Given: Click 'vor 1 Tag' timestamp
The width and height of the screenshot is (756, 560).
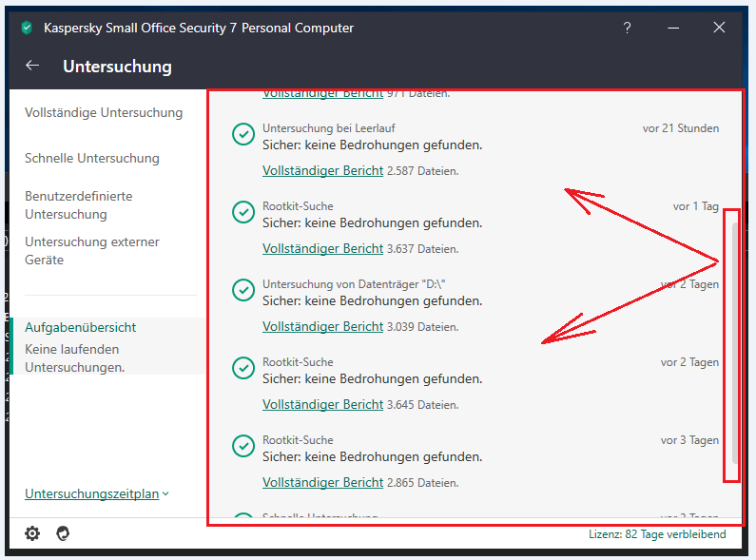Looking at the screenshot, I should pos(696,206).
